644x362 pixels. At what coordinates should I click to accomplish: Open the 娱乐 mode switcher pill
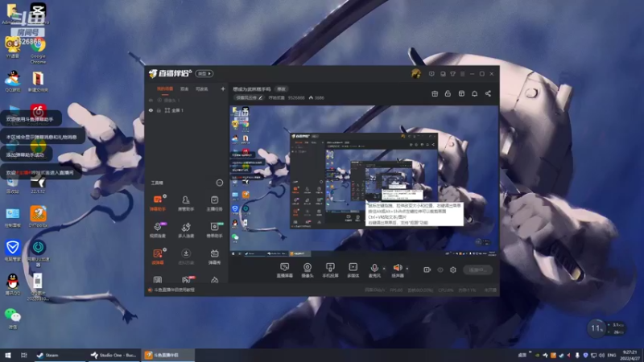pos(204,73)
